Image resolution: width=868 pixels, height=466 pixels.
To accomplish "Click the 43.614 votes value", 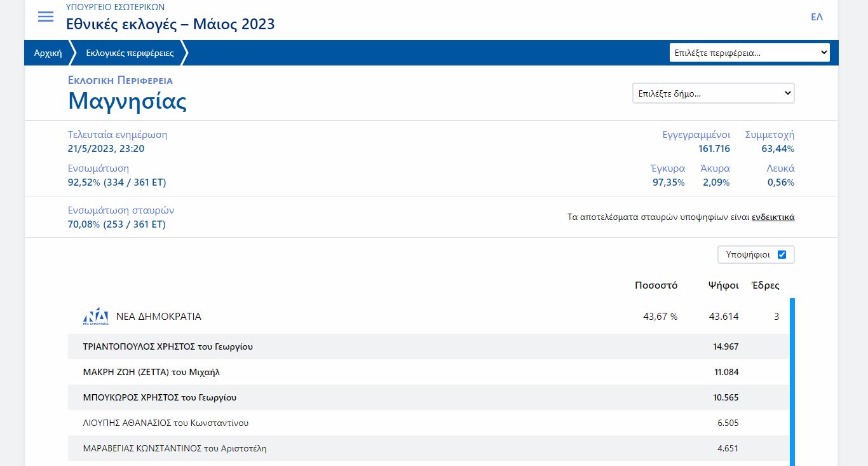I will [x=724, y=317].
